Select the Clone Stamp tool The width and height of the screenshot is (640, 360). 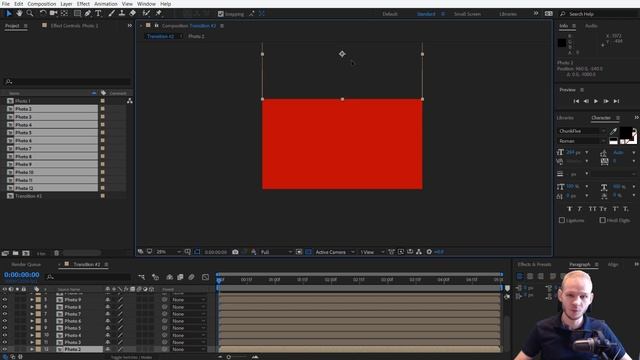(122, 13)
